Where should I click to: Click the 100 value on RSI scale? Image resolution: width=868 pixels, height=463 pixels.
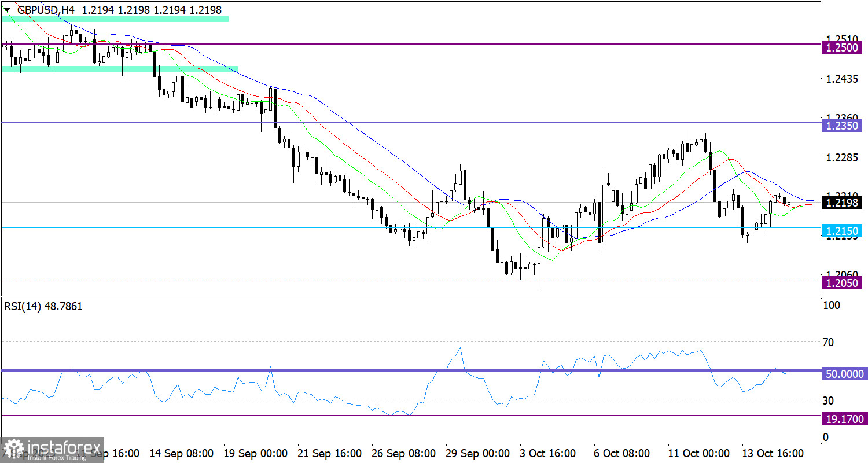point(832,306)
